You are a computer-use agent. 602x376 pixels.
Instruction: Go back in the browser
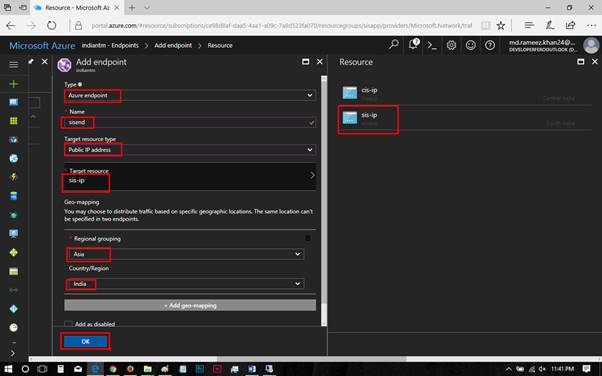tap(11, 26)
